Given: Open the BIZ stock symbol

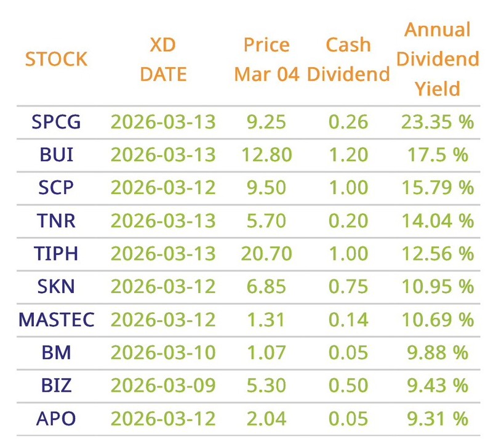Looking at the screenshot, I should (x=56, y=385).
